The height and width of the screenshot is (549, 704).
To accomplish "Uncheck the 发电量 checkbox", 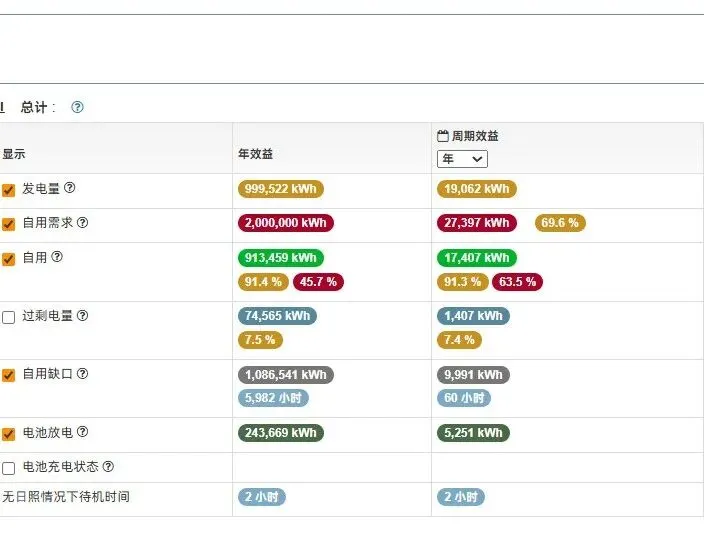I will coord(9,190).
